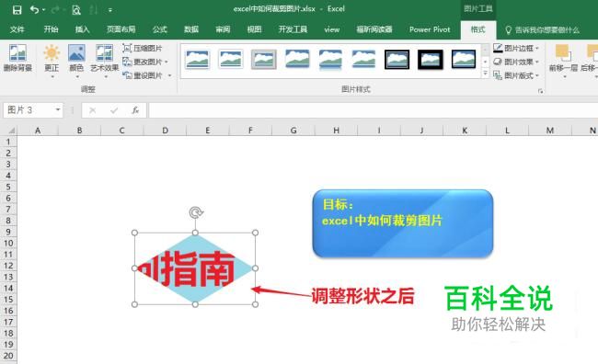Click the Undo arrow icon

pos(35,9)
